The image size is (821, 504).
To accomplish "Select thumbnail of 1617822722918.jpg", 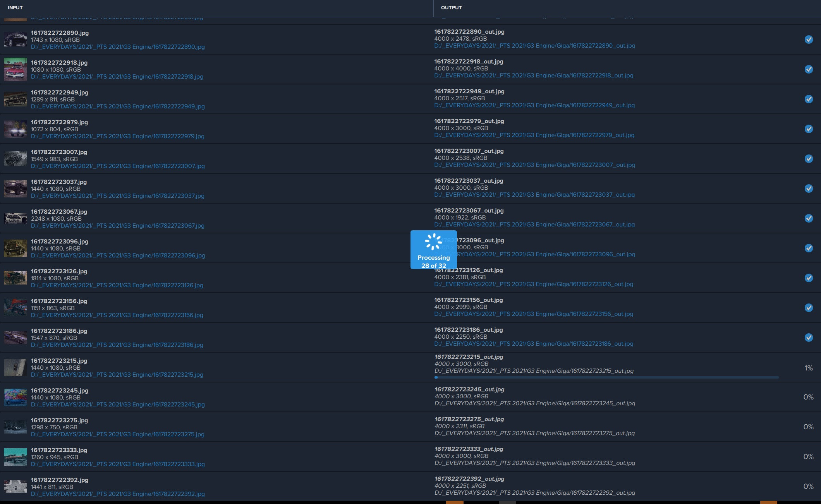I will click(15, 69).
